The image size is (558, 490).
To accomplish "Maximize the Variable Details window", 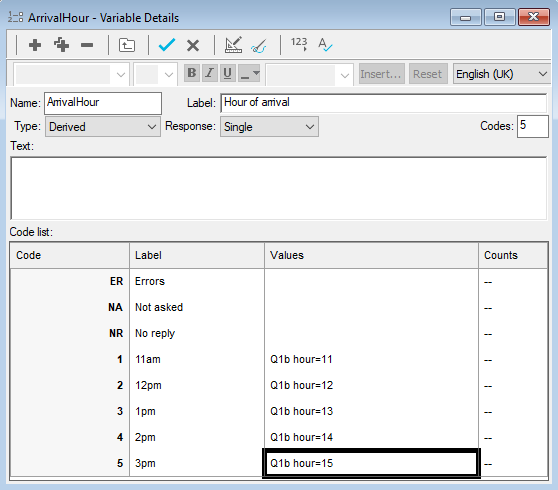I will point(499,17).
